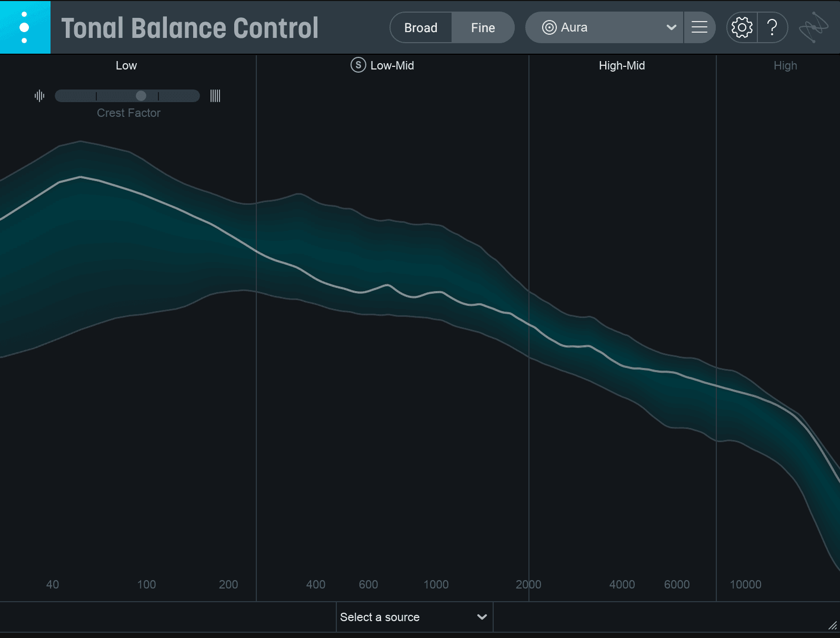This screenshot has width=840, height=638.
Task: Open the Select a source dropdown
Action: (x=414, y=617)
